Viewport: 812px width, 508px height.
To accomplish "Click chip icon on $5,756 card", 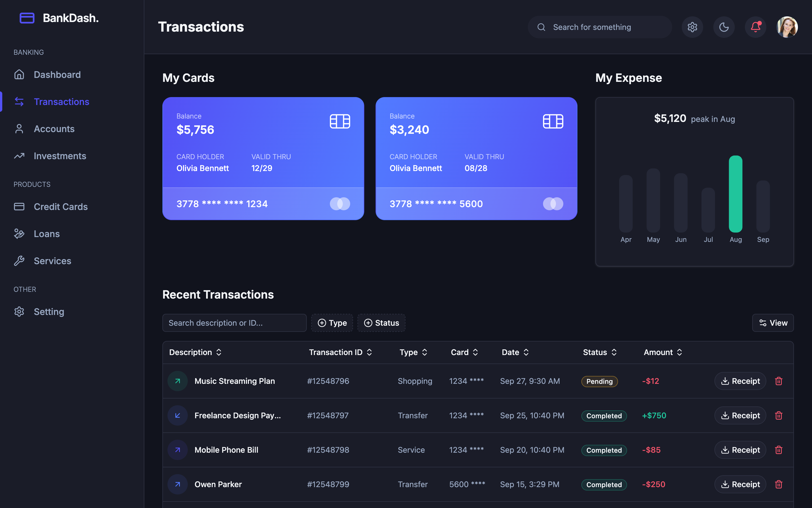I will pyautogui.click(x=340, y=121).
